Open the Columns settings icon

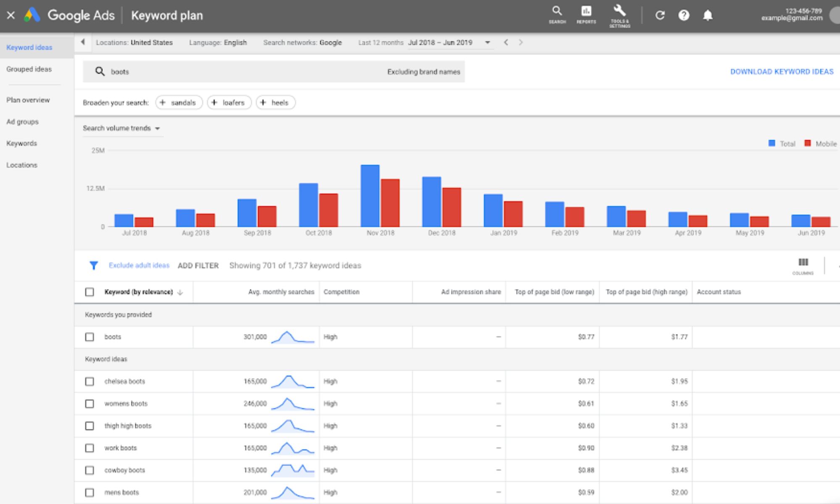click(803, 262)
